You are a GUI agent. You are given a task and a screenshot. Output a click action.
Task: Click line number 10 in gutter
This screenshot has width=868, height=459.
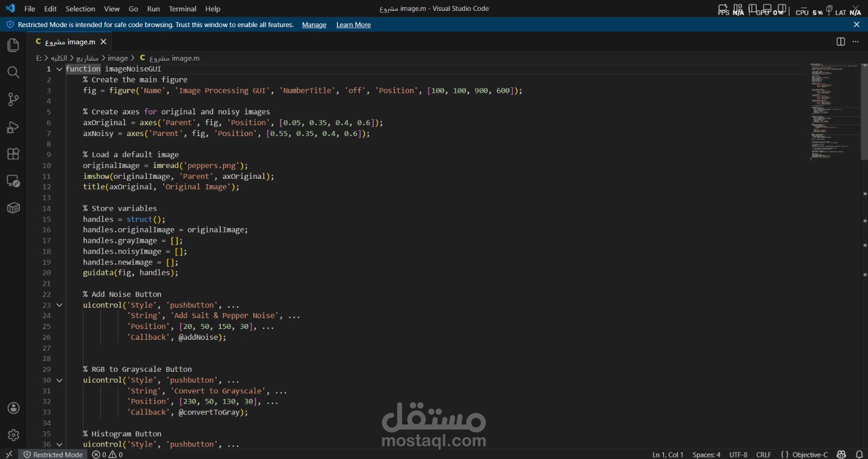click(47, 165)
